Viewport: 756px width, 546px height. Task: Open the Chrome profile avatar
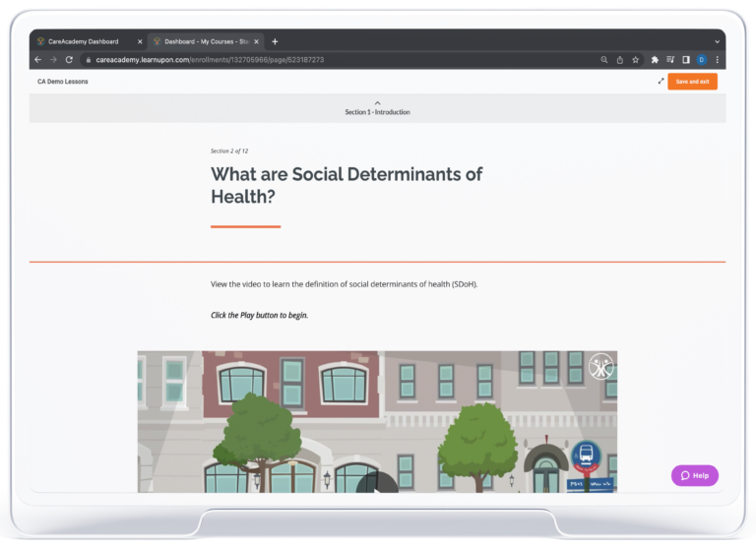tap(701, 60)
